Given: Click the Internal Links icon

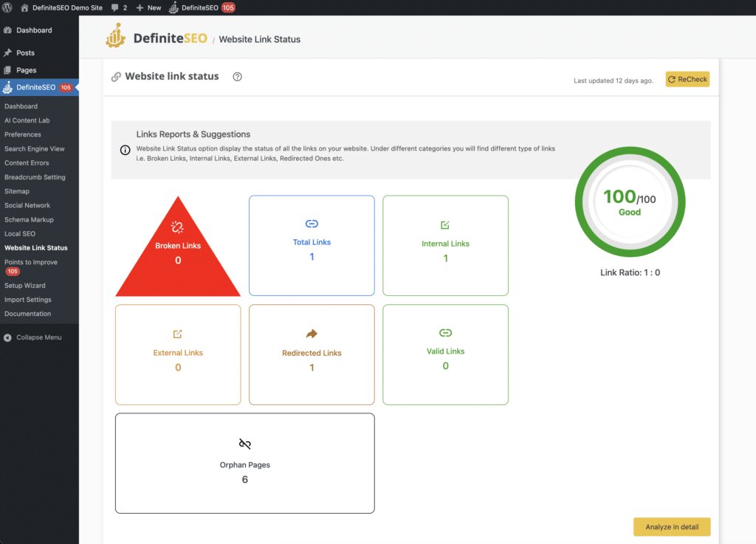Looking at the screenshot, I should [445, 224].
